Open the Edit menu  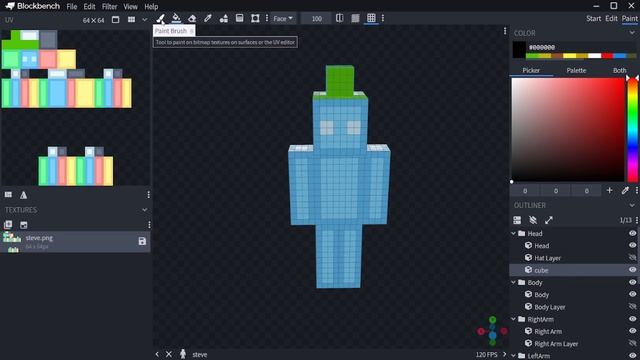click(89, 7)
